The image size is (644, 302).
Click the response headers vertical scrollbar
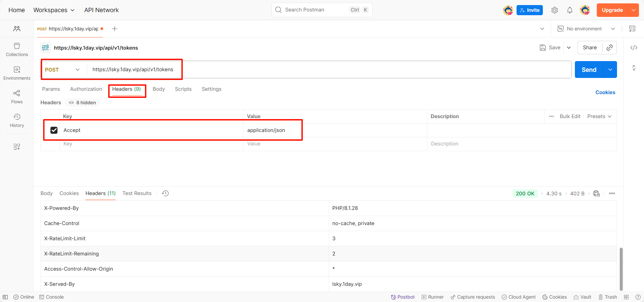(621, 269)
